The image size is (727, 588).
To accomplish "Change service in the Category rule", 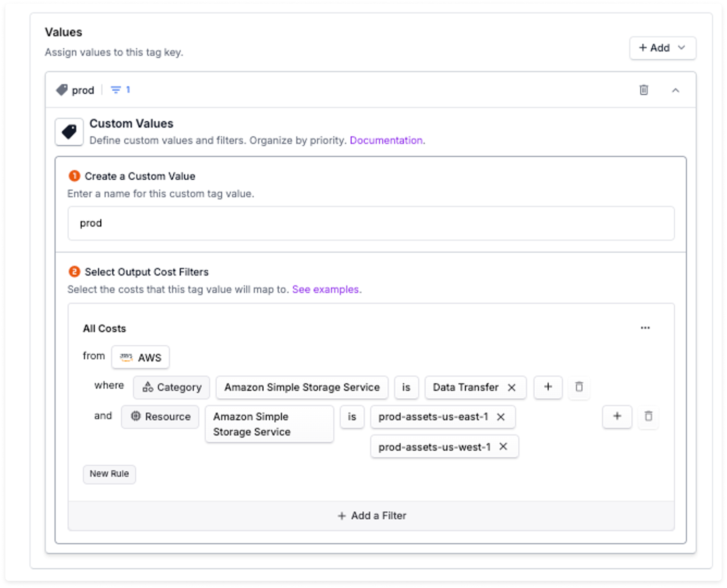I will click(302, 387).
